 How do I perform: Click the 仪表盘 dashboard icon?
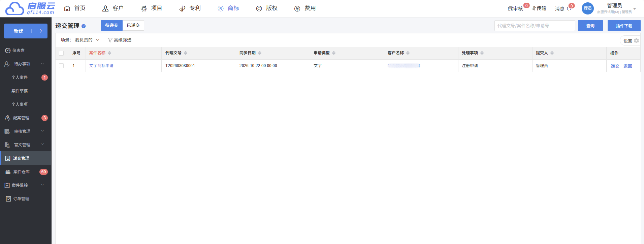click(8, 51)
